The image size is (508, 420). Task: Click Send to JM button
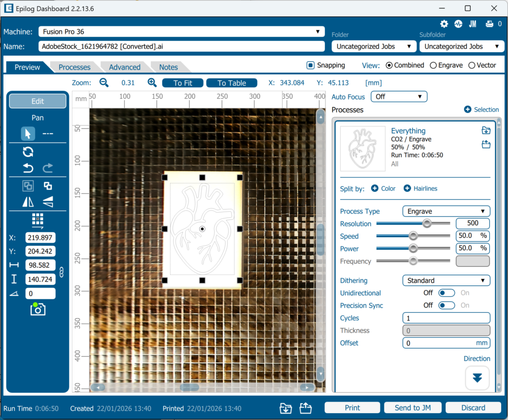tap(413, 408)
